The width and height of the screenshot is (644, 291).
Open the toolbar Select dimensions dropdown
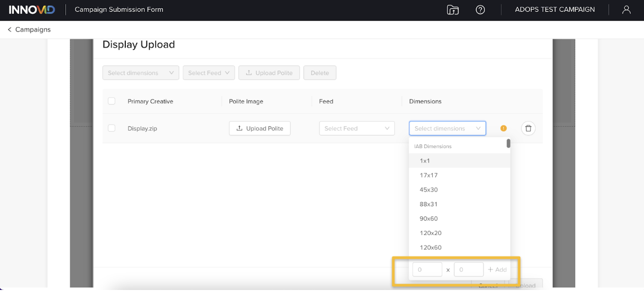(x=141, y=73)
